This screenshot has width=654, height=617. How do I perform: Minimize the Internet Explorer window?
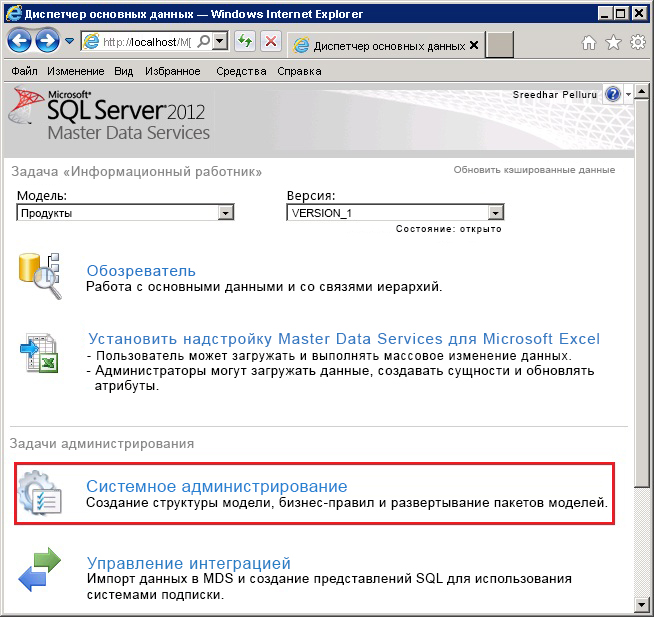(x=605, y=13)
